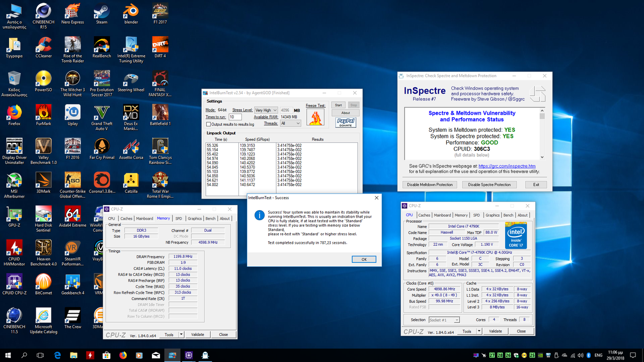Click Disable Spectre Protection button
This screenshot has height=362, width=644.
[490, 185]
